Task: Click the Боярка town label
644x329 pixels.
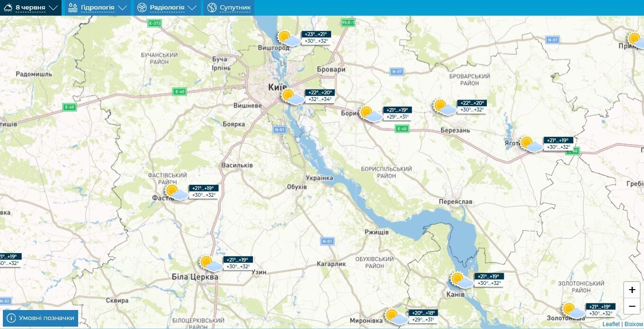Action: pos(234,124)
